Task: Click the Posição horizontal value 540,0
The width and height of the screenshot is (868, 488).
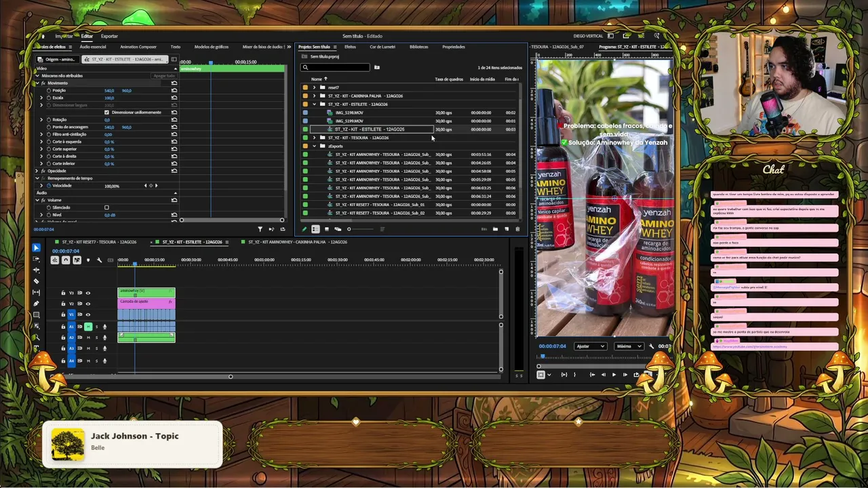Action: pyautogui.click(x=108, y=90)
